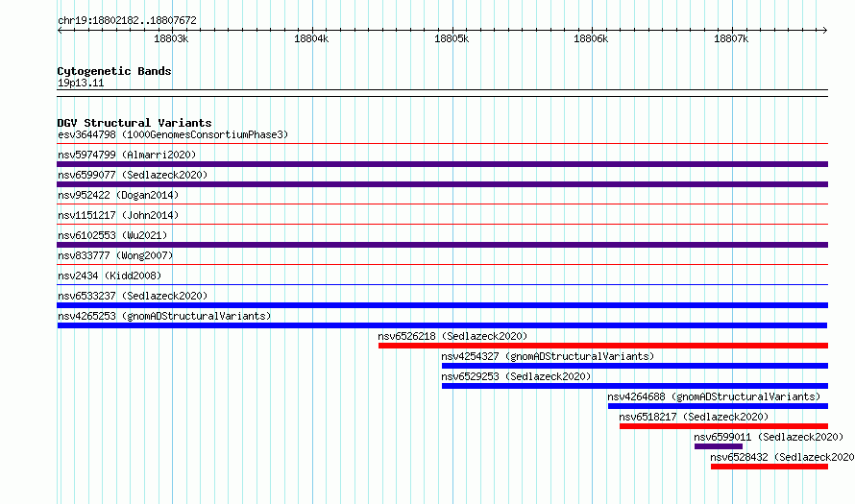Click the short purple bar under nsv6599011
The height and width of the screenshot is (504, 855).
[x=719, y=446]
